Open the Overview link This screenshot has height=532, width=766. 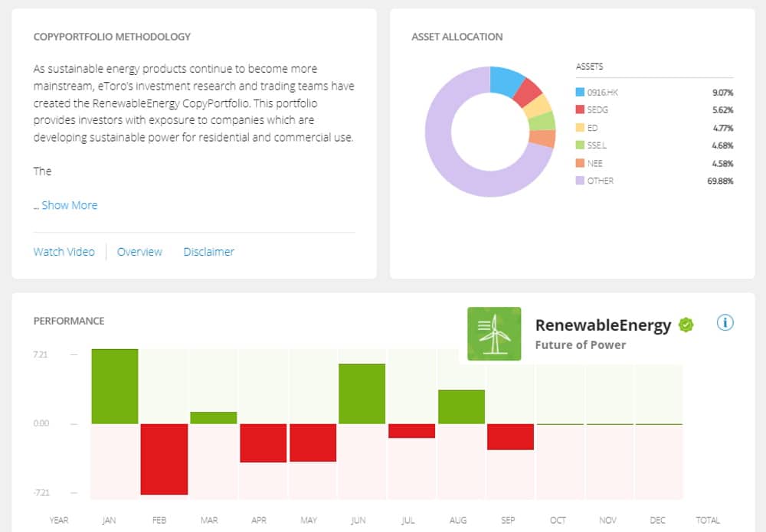pyautogui.click(x=139, y=252)
